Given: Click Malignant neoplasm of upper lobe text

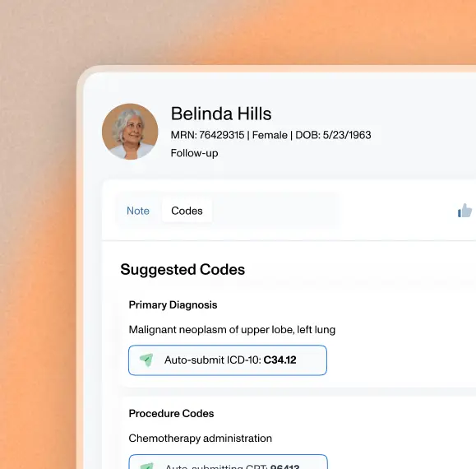Looking at the screenshot, I should pos(232,330).
